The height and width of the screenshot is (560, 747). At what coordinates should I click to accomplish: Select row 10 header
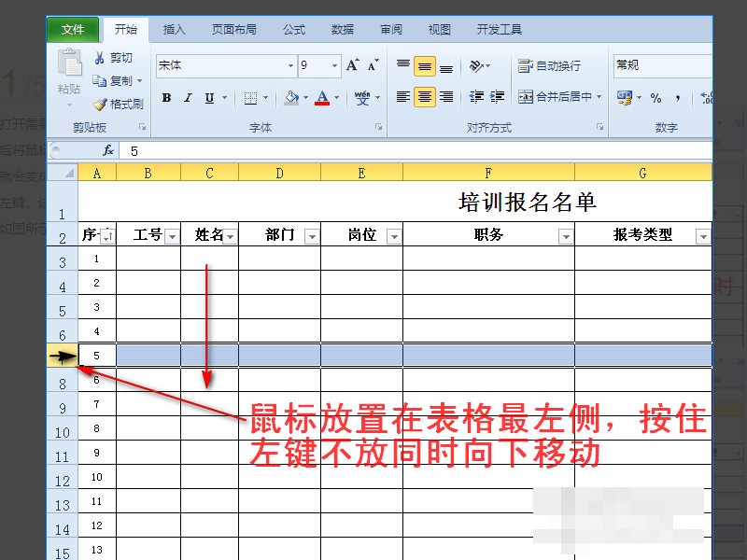[x=63, y=428]
